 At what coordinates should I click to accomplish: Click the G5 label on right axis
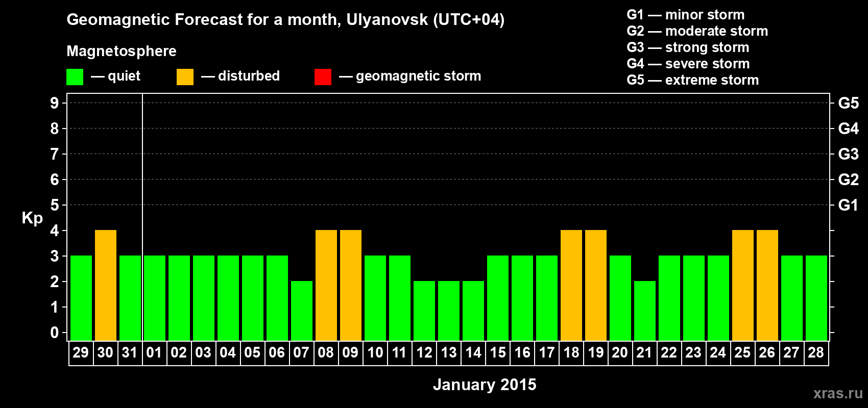click(x=849, y=103)
